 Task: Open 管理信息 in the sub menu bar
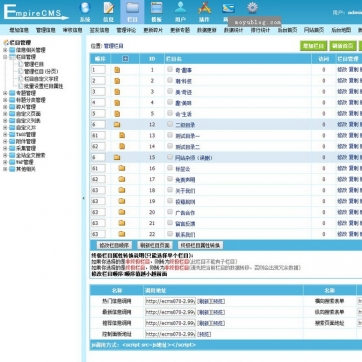pos(46,30)
